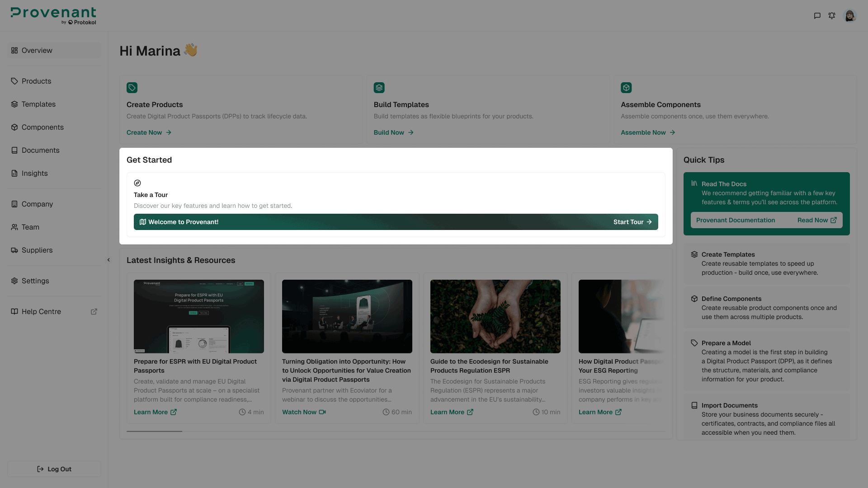The width and height of the screenshot is (868, 488).
Task: Open Documents in sidebar
Action: pos(54,150)
